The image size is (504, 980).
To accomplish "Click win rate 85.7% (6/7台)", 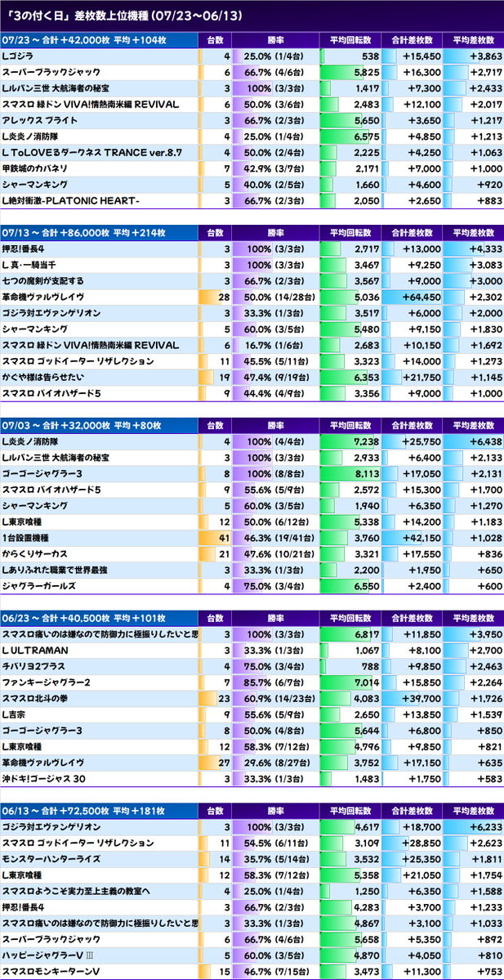I will click(274, 682).
